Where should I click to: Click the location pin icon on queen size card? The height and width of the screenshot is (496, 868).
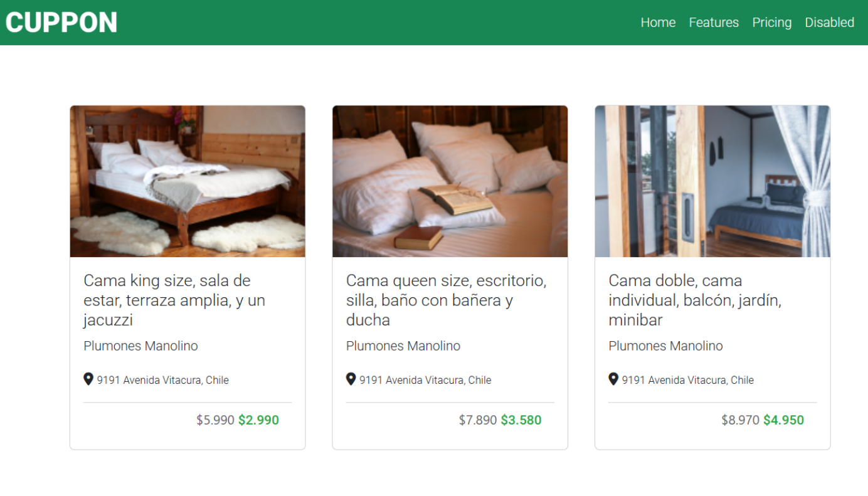pos(351,379)
